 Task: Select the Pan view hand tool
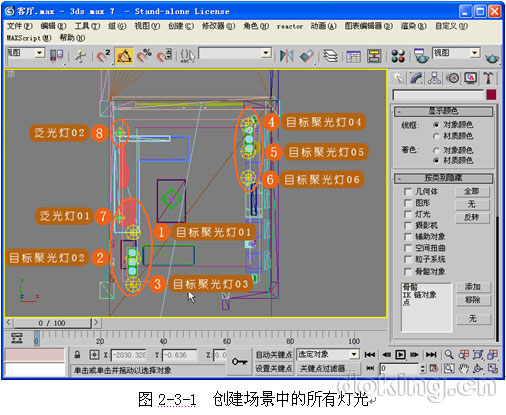click(x=463, y=368)
